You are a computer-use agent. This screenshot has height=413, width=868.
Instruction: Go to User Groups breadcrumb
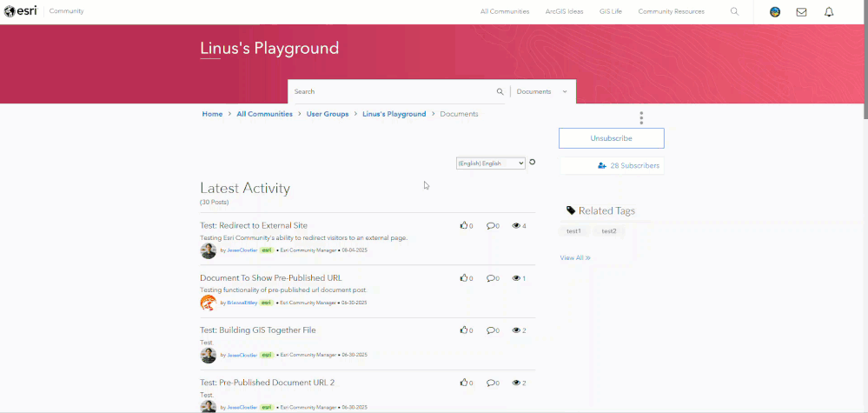click(x=328, y=114)
